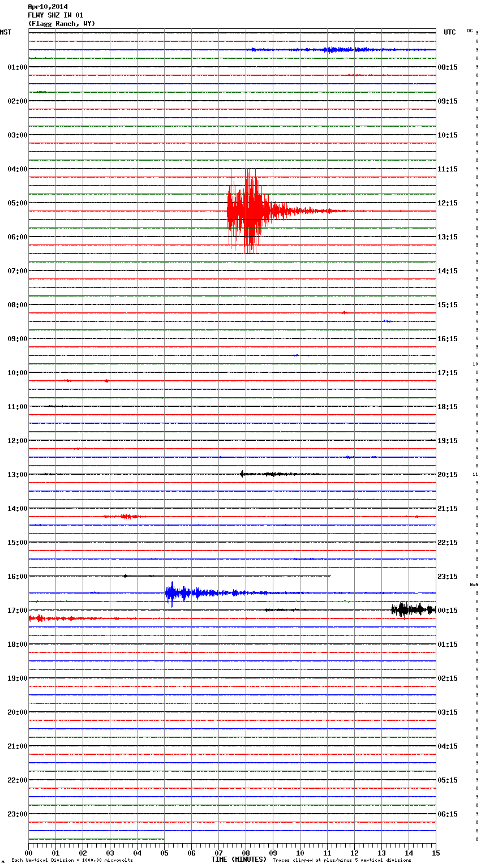481x868 pixels.
Task: Select the 12:15 UTC time label
Action: tap(447, 203)
